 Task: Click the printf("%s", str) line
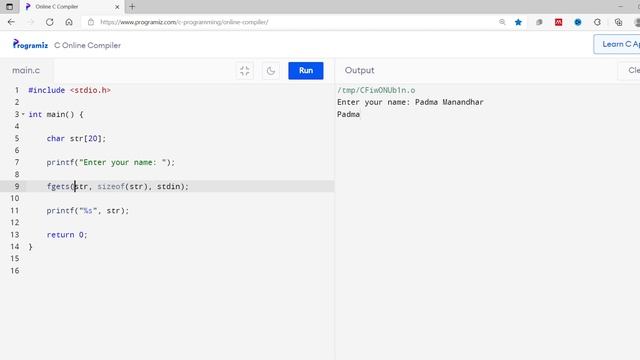click(x=88, y=211)
